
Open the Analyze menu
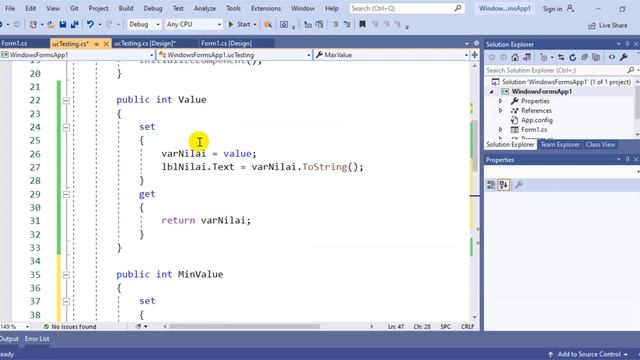(x=205, y=8)
